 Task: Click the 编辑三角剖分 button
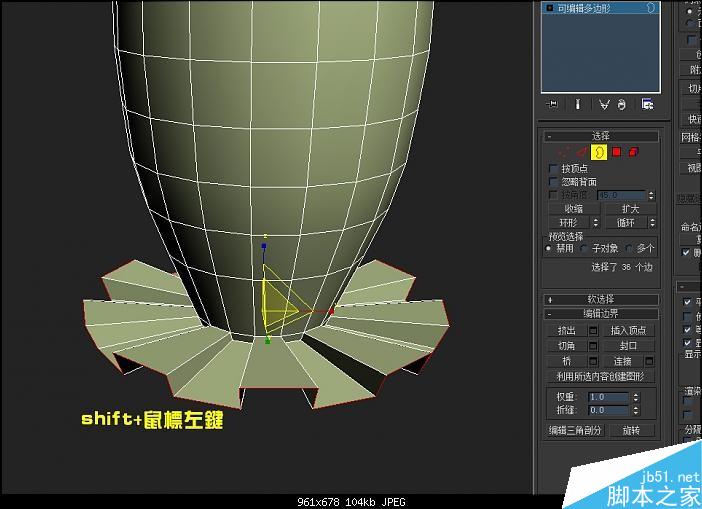[x=575, y=431]
